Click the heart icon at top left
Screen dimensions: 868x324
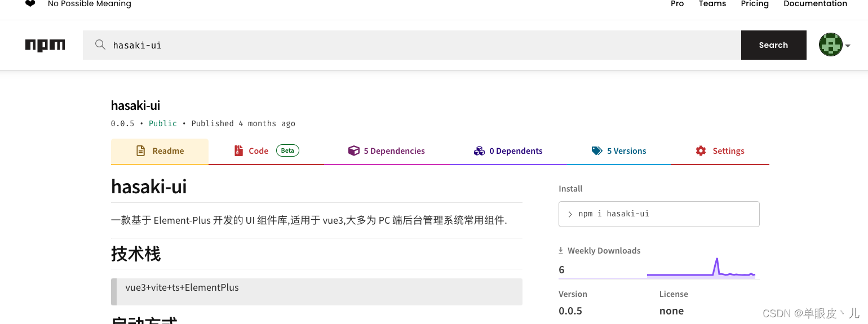tap(30, 4)
